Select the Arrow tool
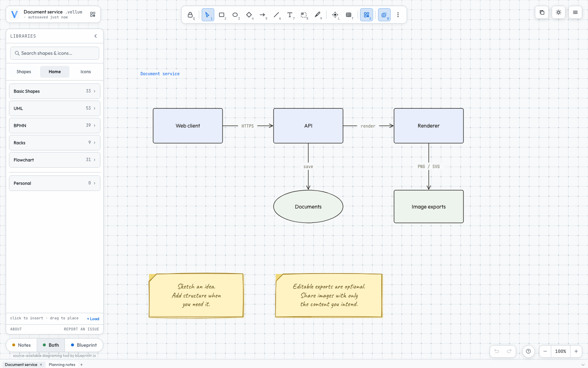Screen dimensions: 588x368 (x=263, y=15)
